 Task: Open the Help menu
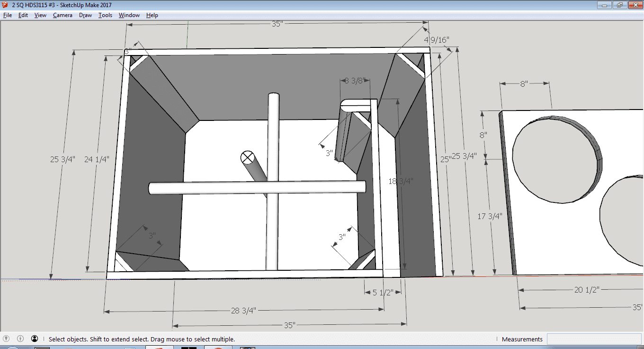[152, 15]
